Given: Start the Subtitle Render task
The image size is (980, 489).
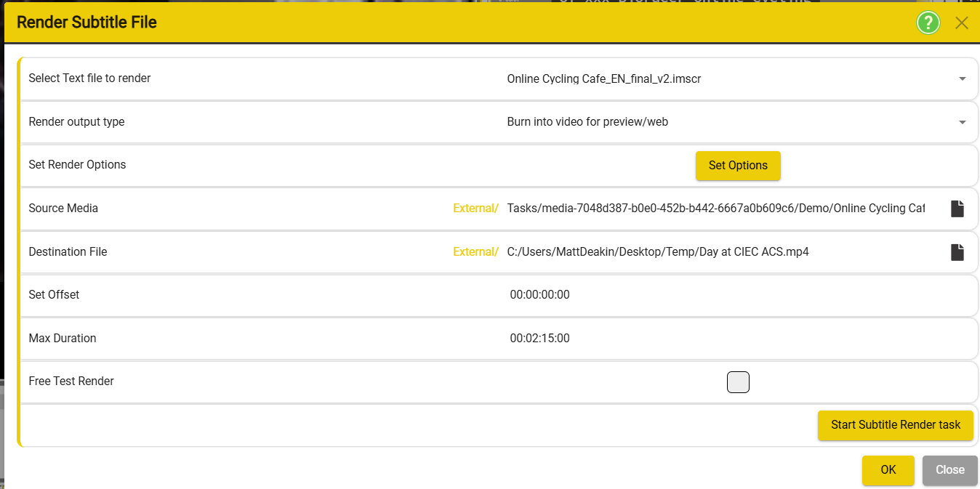Looking at the screenshot, I should 896,425.
